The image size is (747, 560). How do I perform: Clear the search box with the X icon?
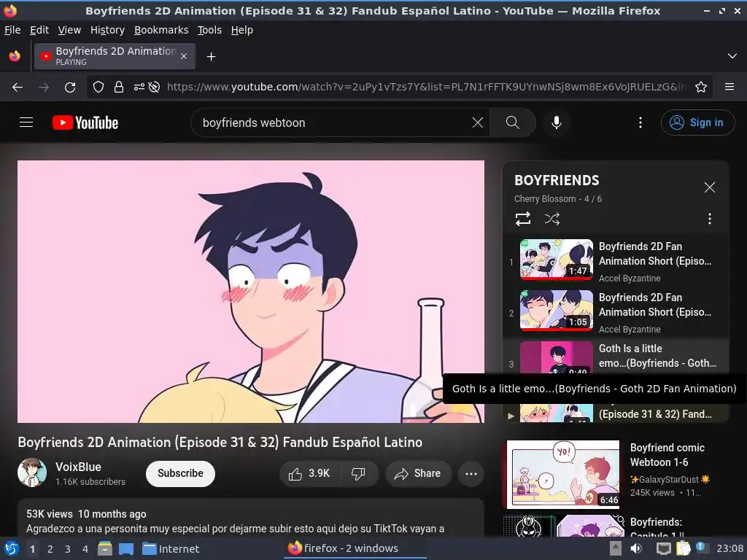tap(477, 122)
